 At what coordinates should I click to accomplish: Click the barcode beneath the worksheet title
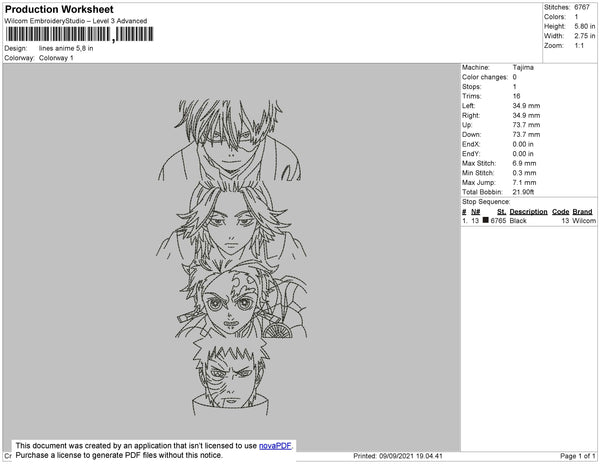79,34
